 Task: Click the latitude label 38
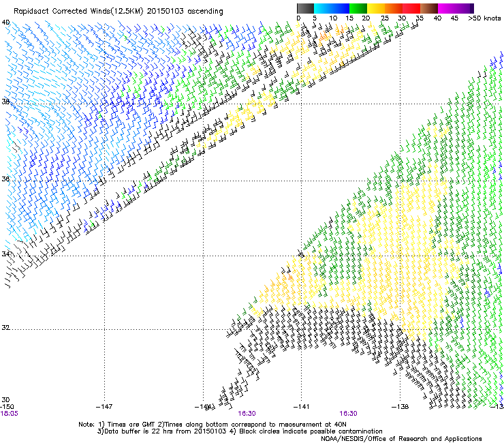point(5,102)
